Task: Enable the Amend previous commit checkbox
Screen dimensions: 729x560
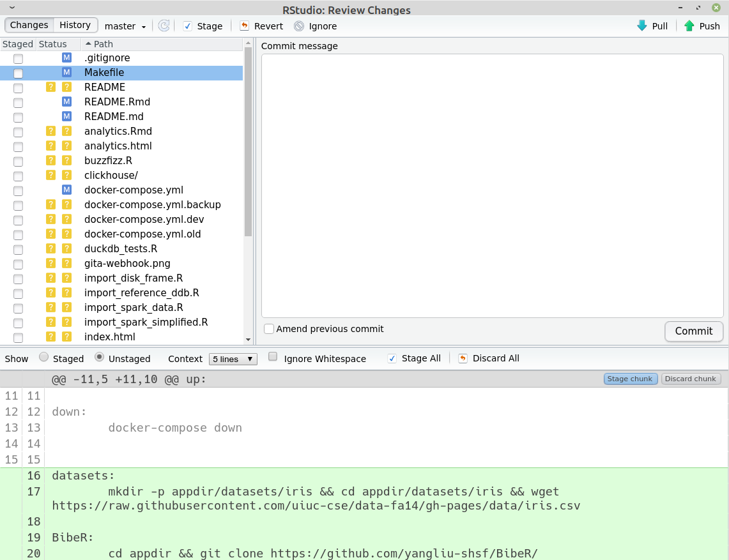Action: (x=269, y=329)
